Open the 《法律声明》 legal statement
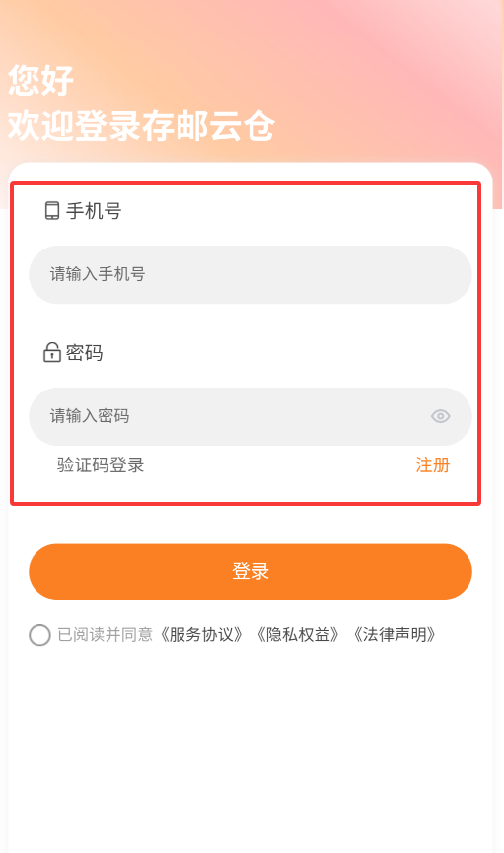The image size is (504, 853). coord(395,635)
